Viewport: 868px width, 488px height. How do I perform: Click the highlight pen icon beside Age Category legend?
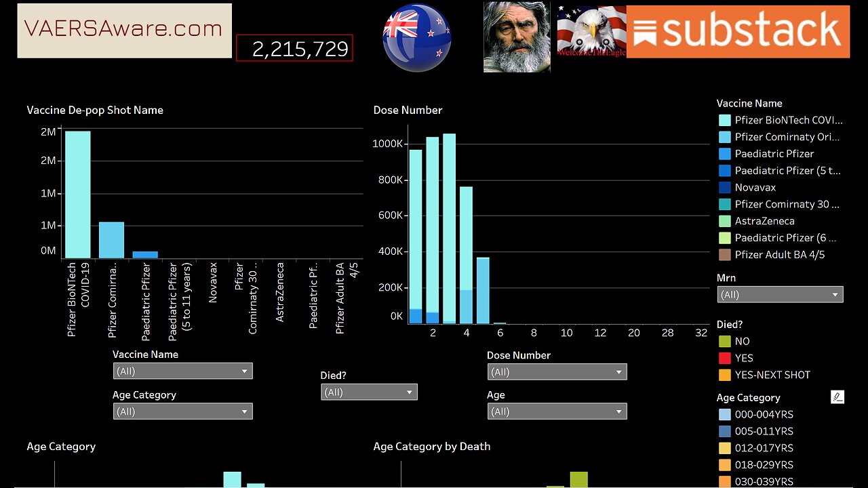(x=837, y=397)
